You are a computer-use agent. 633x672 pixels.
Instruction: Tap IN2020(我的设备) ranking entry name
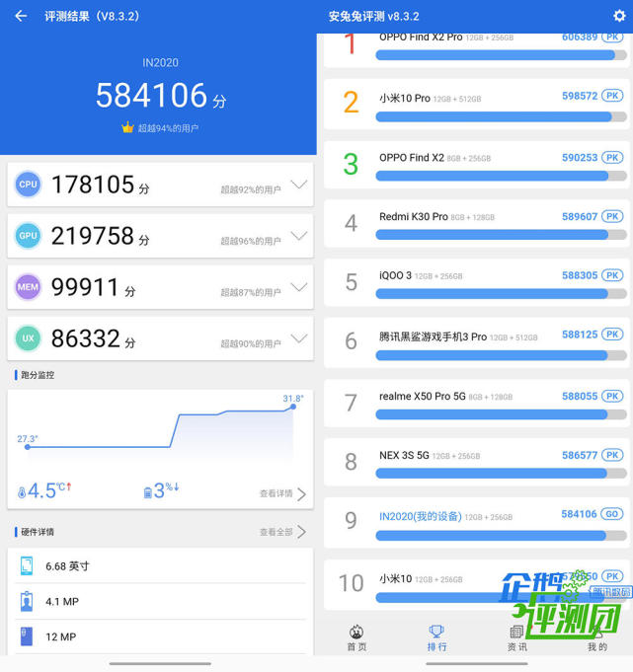421,516
